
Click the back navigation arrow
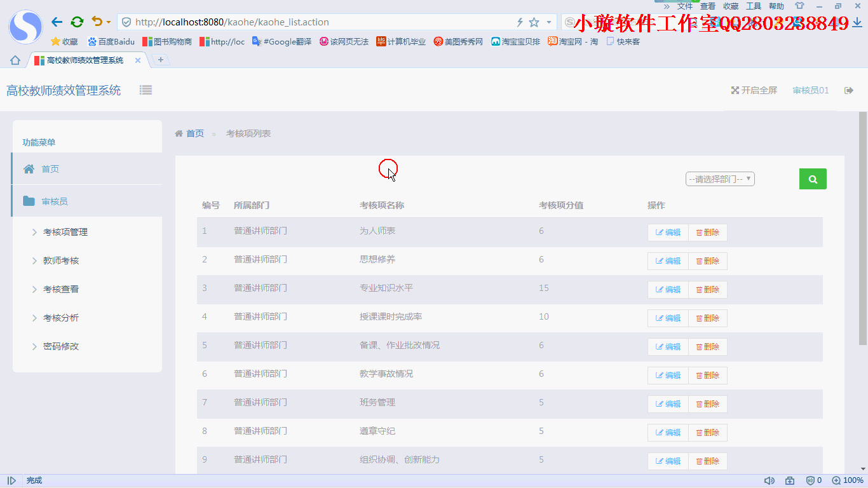click(x=56, y=21)
